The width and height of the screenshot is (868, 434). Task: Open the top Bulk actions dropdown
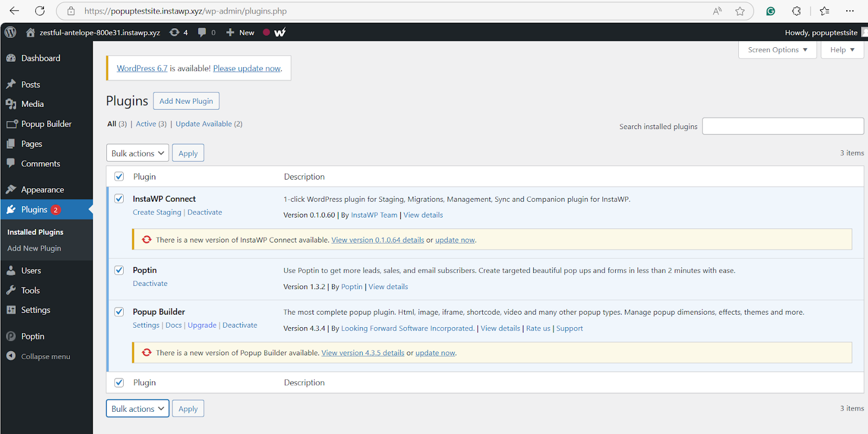(138, 153)
